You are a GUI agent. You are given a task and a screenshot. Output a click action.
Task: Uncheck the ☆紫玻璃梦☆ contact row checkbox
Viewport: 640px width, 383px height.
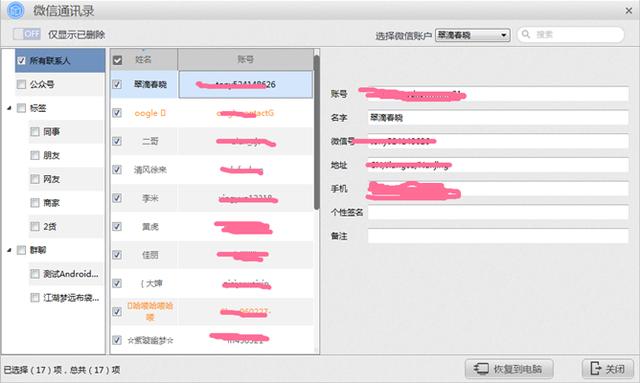tap(117, 340)
